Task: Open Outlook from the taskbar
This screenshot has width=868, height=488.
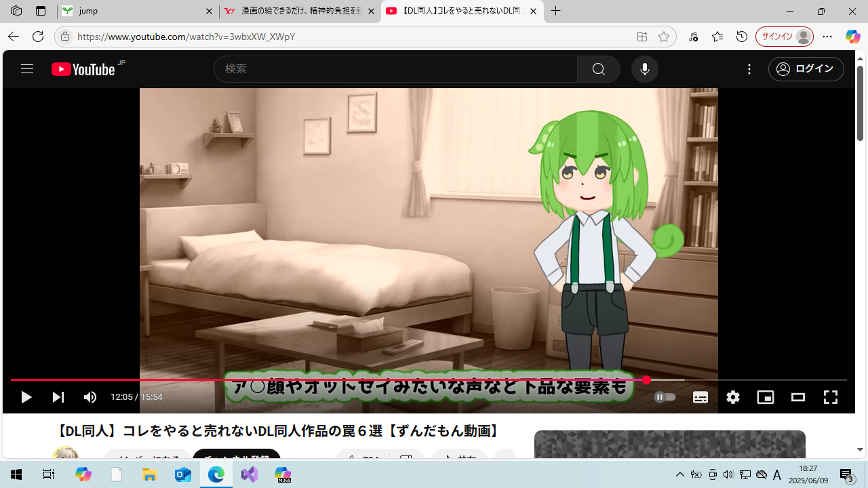Action: 183,474
